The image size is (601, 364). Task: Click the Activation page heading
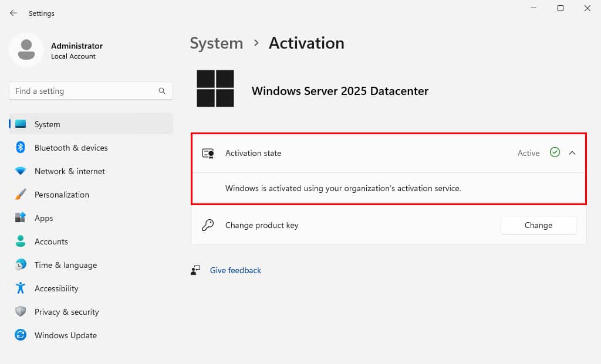[x=306, y=43]
